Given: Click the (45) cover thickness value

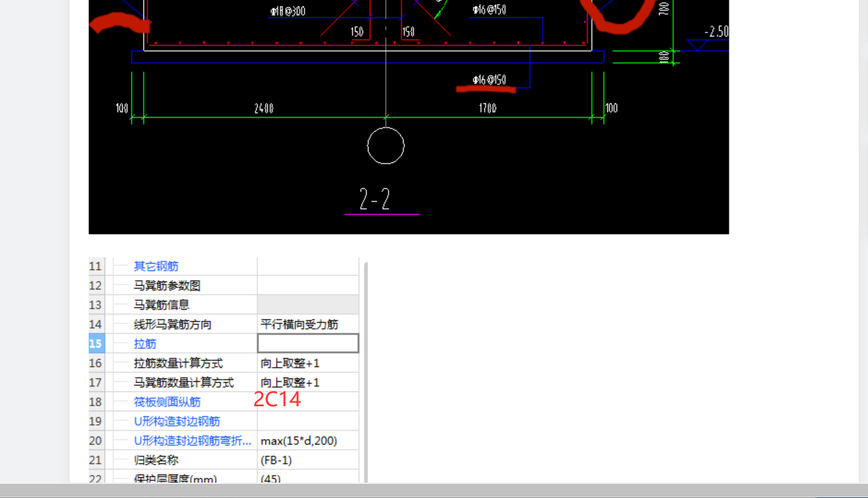Looking at the screenshot, I should tap(271, 478).
